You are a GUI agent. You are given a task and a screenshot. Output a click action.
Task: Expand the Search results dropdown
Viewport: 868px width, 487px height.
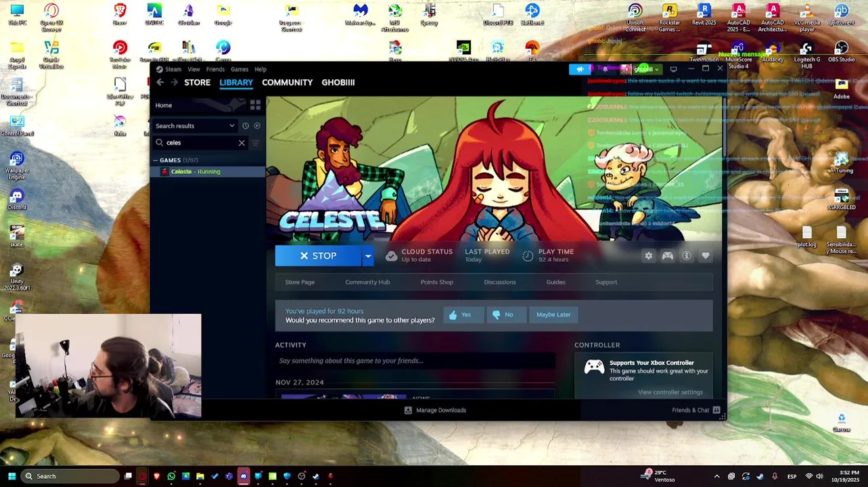(x=232, y=126)
